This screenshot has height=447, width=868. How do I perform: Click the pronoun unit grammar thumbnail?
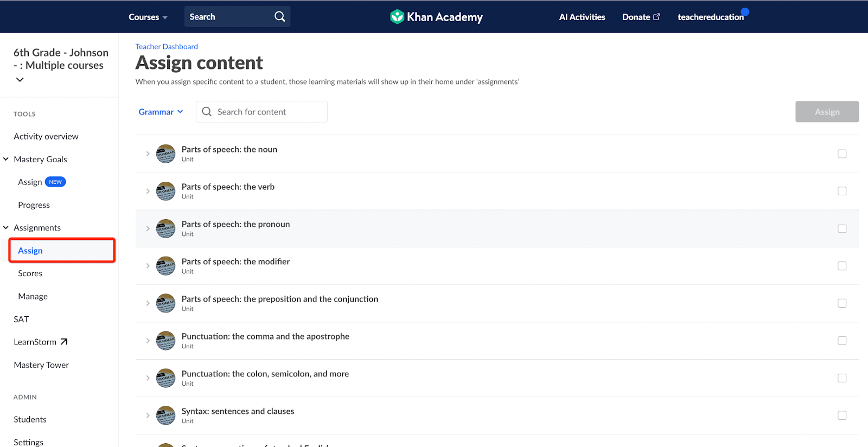coord(165,228)
